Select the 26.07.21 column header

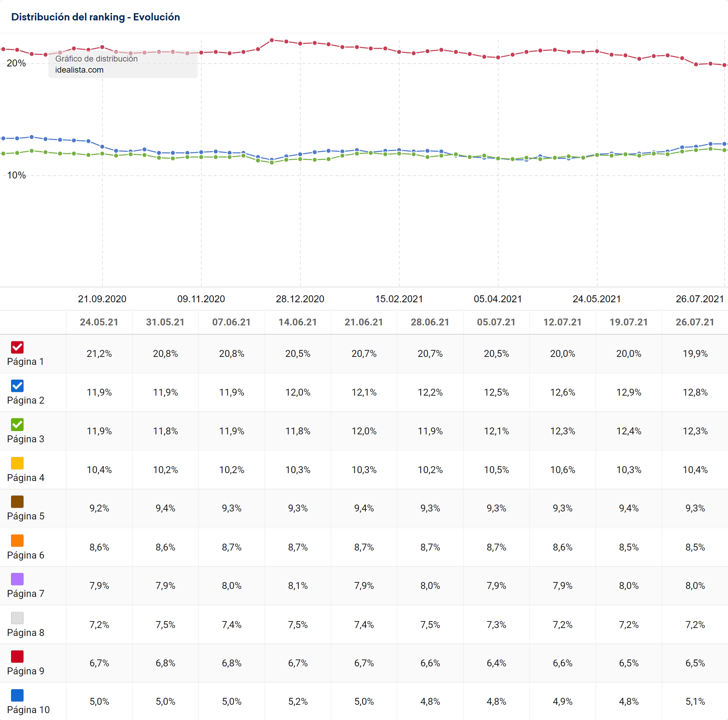pyautogui.click(x=695, y=322)
